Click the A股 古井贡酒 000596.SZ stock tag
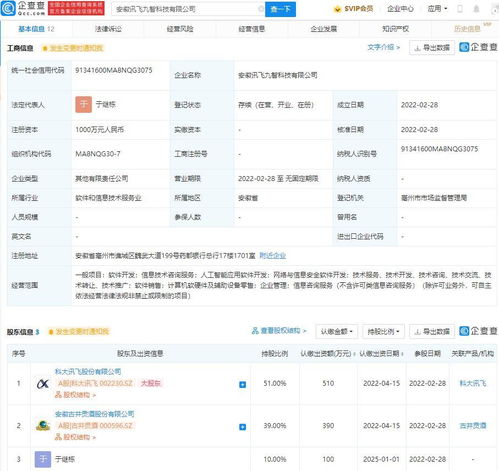499x471 pixels. (x=95, y=426)
